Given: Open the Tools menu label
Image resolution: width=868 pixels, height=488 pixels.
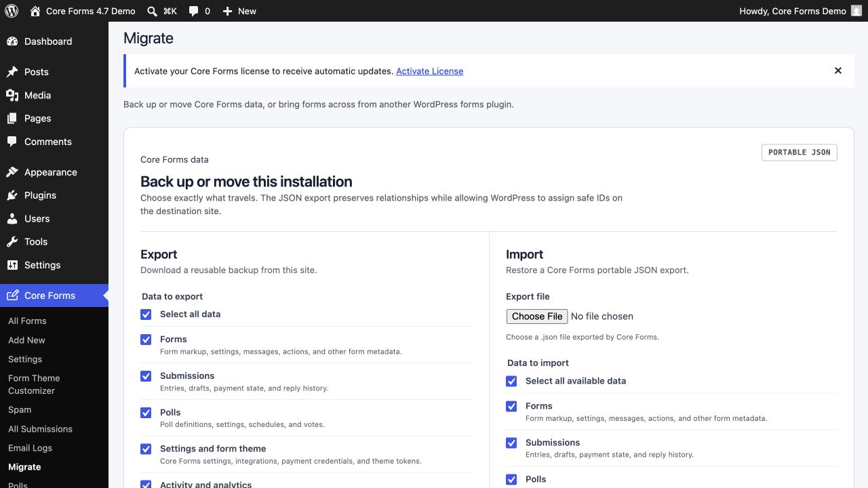Looking at the screenshot, I should (36, 242).
